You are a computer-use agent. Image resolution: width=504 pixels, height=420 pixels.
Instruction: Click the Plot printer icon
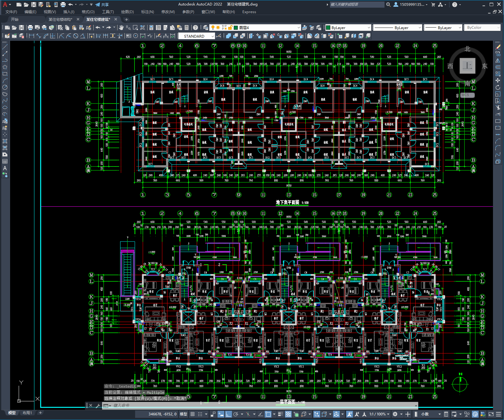point(30,28)
